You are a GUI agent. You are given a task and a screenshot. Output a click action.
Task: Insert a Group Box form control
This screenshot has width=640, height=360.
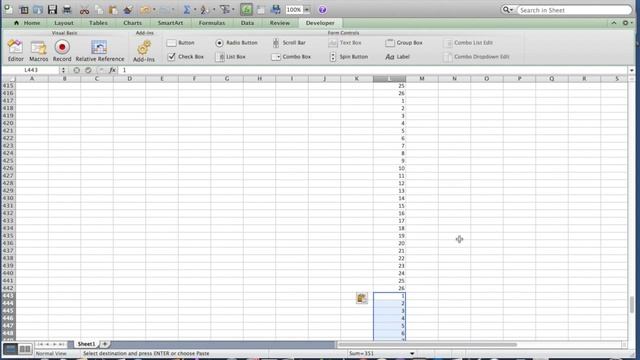pos(404,43)
